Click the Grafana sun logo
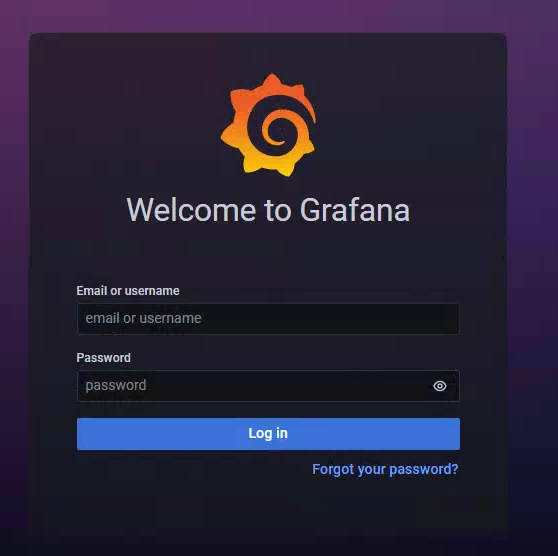 click(x=268, y=125)
